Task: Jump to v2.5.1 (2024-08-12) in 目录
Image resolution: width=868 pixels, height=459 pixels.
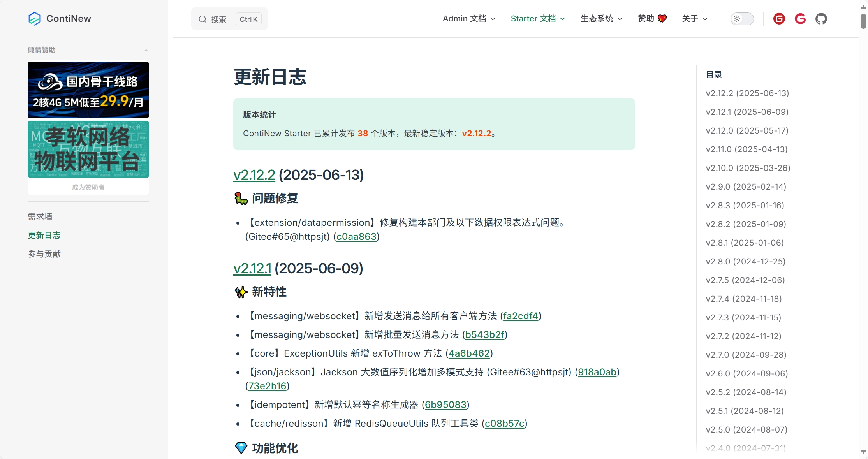Action: 745,411
